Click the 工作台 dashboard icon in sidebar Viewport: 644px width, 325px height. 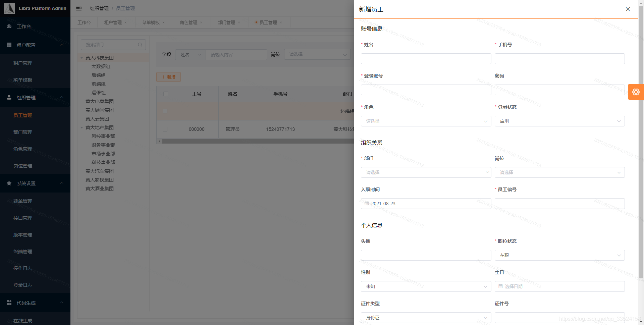(x=9, y=26)
